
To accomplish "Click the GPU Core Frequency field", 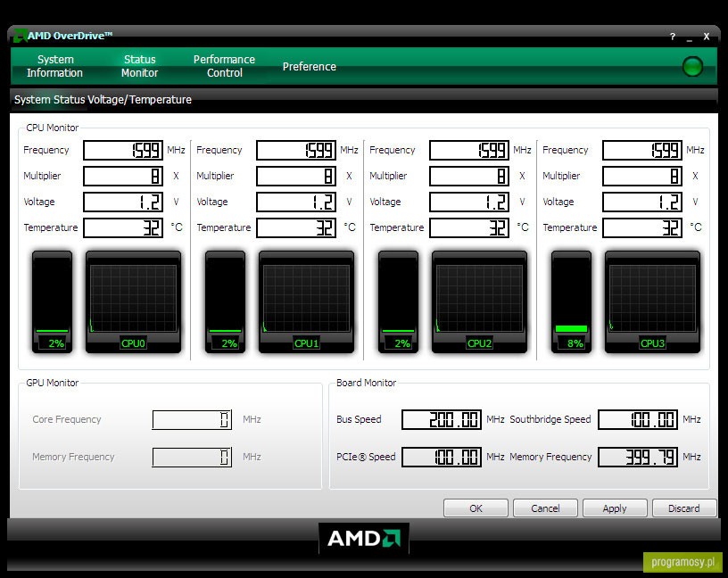I will [x=192, y=420].
